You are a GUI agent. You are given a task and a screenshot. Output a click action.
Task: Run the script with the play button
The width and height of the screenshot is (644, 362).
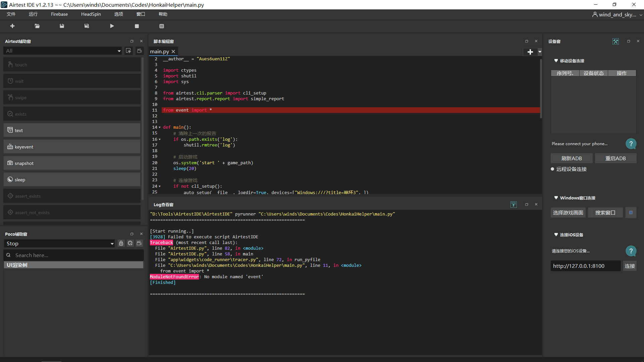pos(112,26)
